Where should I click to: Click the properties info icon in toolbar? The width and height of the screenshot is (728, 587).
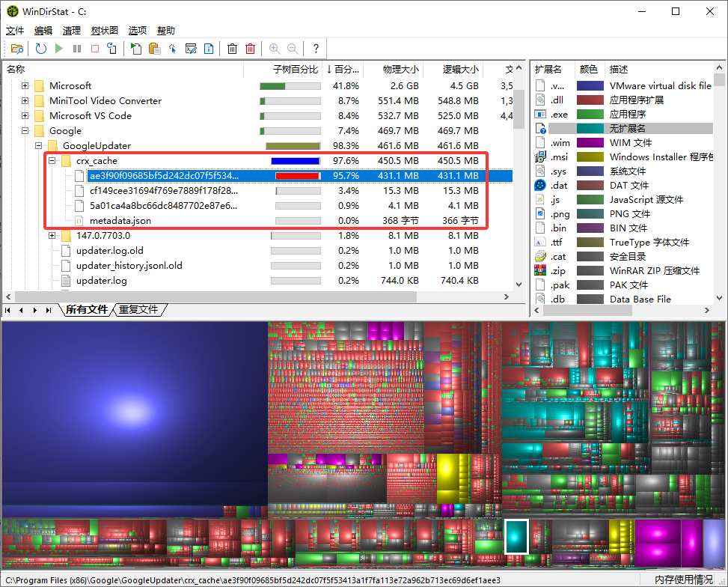click(209, 49)
